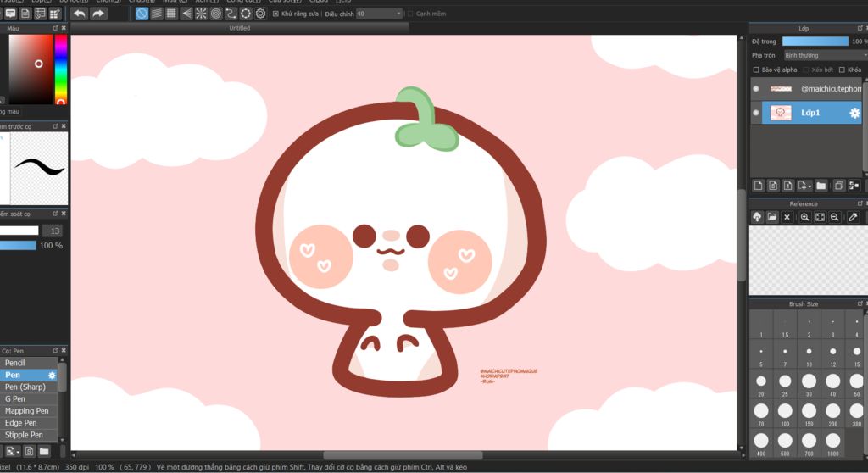The image size is (868, 473).
Task: Fit reference image to panel
Action: coord(820,217)
